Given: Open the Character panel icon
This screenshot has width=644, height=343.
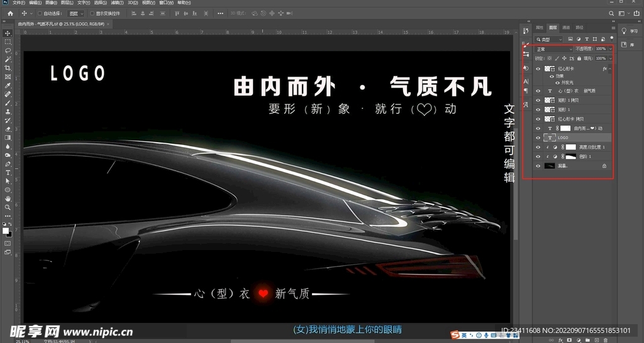Looking at the screenshot, I should [x=526, y=81].
